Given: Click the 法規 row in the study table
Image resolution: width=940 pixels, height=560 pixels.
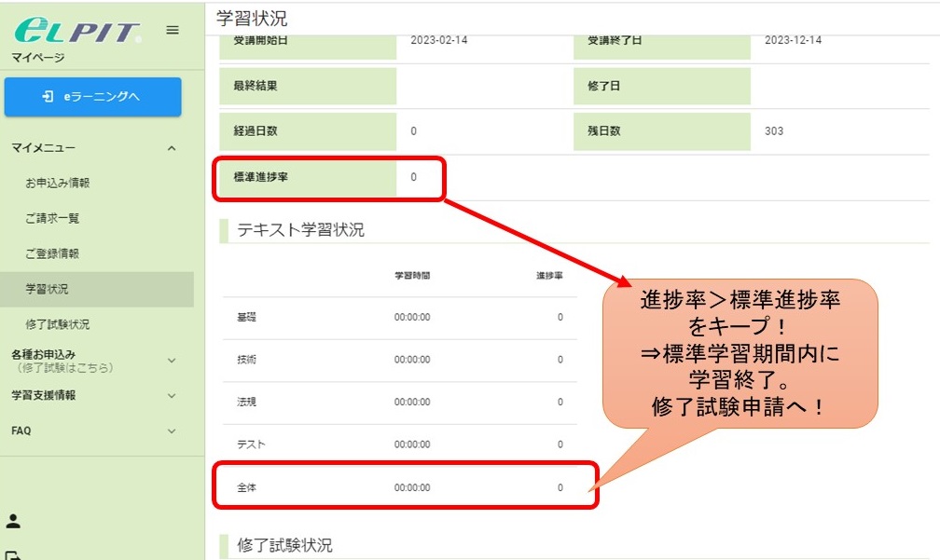Looking at the screenshot, I should click(399, 403).
